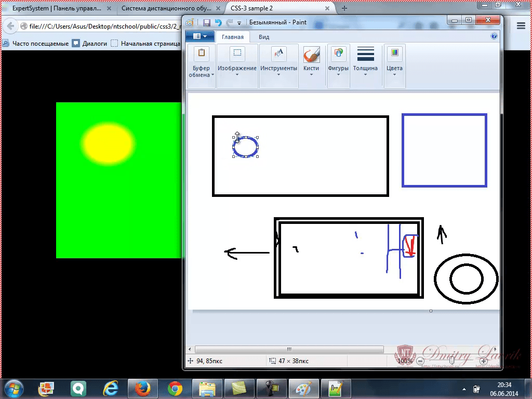The width and height of the screenshot is (532, 399).
Task: Click the canvas resize handle at the canvas bottom edge
Action: coord(431,311)
